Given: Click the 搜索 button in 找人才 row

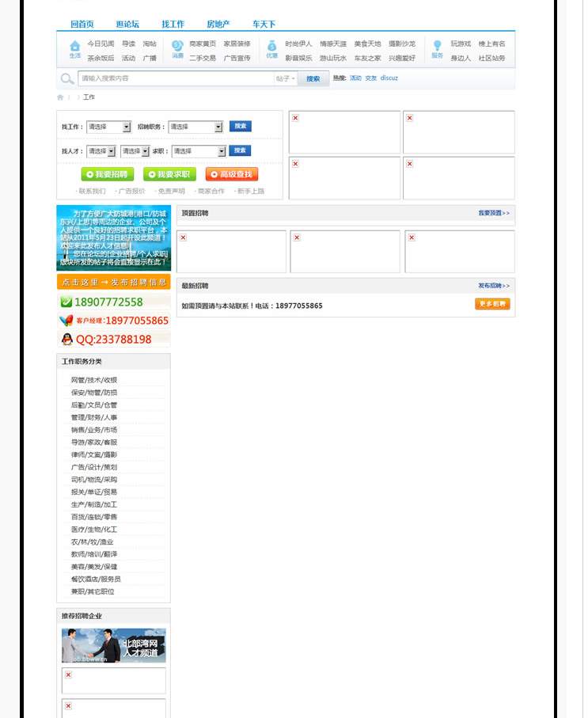Looking at the screenshot, I should (240, 150).
